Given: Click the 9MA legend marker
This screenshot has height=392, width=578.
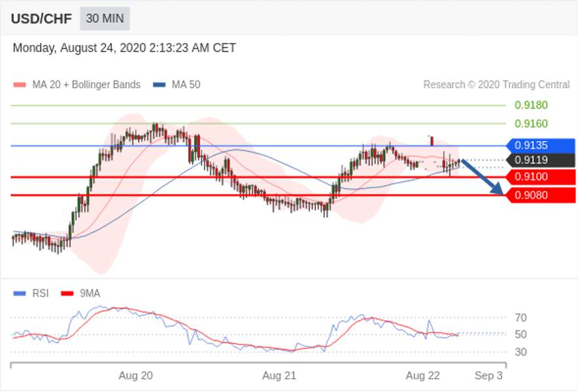Looking at the screenshot, I should click(67, 293).
